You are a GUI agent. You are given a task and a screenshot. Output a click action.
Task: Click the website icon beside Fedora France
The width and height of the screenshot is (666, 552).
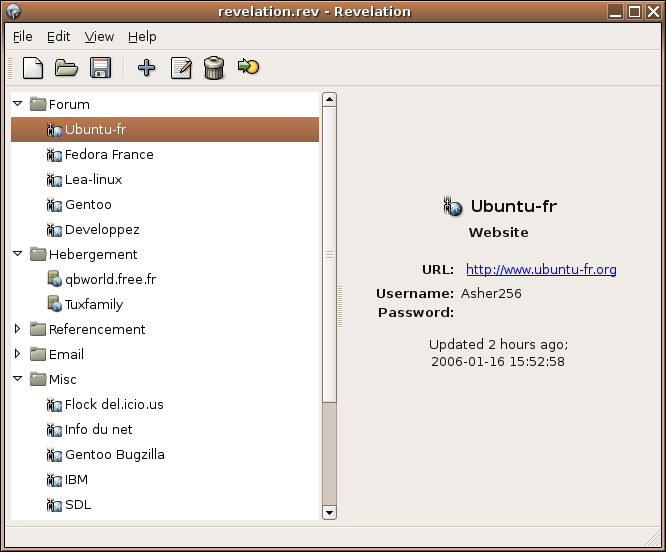point(54,155)
